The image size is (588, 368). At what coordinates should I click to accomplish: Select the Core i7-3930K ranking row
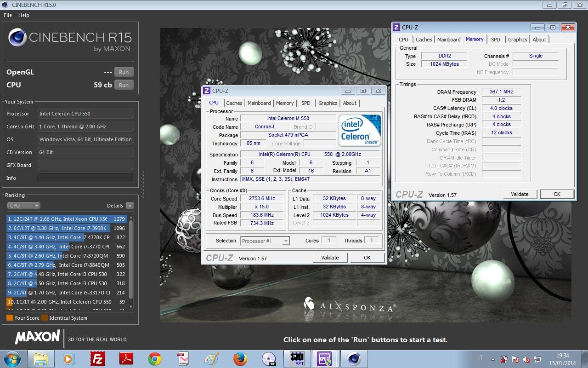pos(67,228)
